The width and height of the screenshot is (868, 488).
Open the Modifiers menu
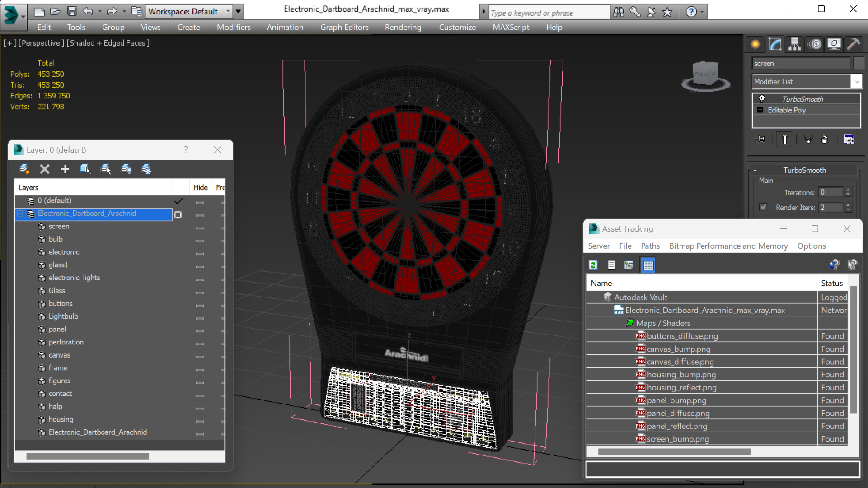(x=234, y=28)
